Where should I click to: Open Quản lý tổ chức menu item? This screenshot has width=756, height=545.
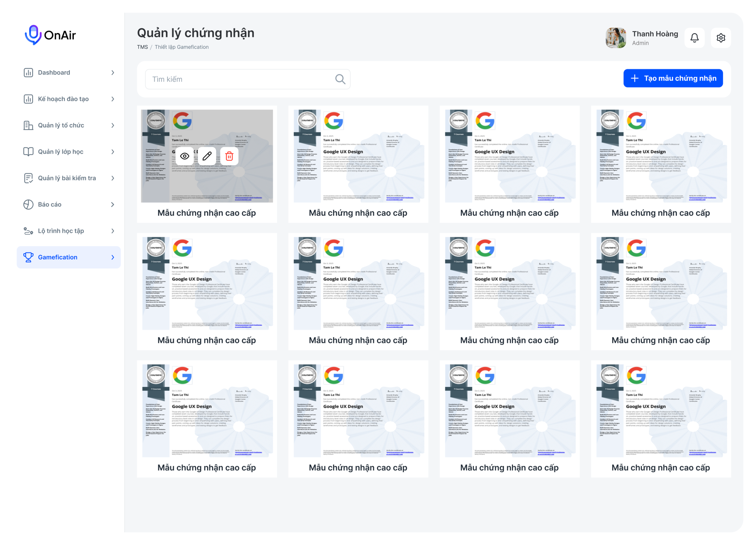point(61,125)
